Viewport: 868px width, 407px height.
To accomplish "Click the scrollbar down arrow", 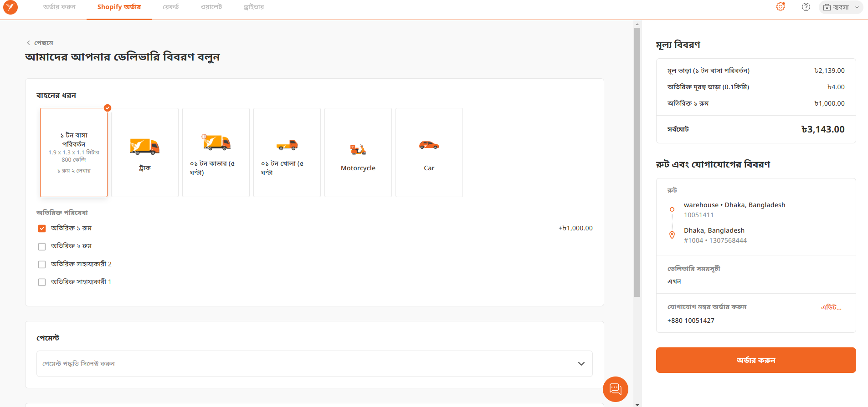I will 637,404.
